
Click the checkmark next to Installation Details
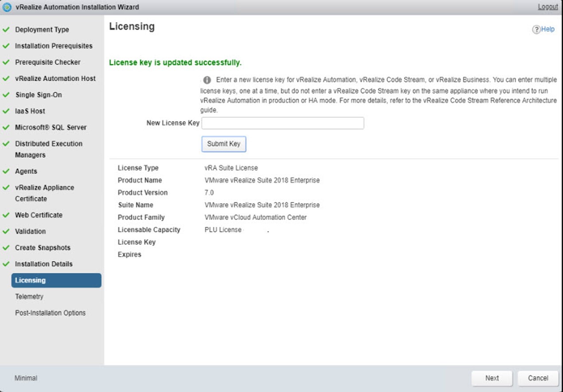click(6, 264)
